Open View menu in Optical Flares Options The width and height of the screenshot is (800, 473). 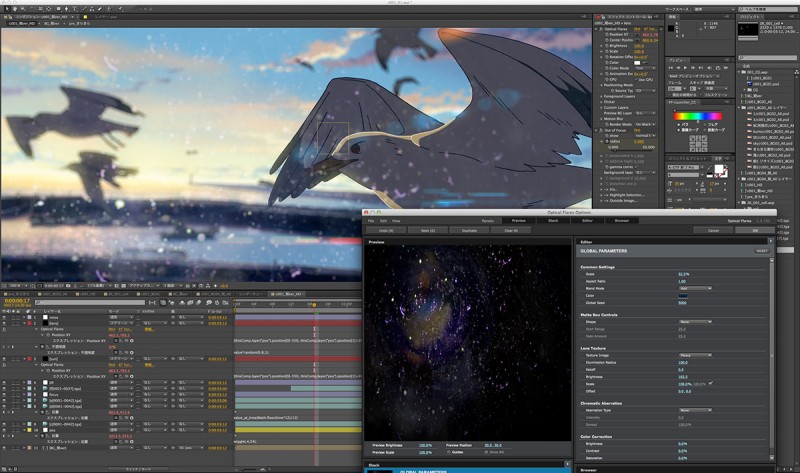coord(396,220)
